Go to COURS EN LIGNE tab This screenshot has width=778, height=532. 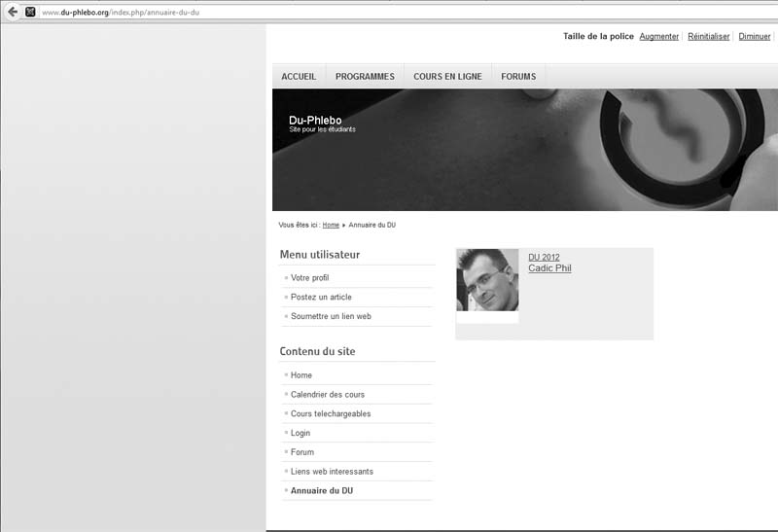pyautogui.click(x=447, y=77)
